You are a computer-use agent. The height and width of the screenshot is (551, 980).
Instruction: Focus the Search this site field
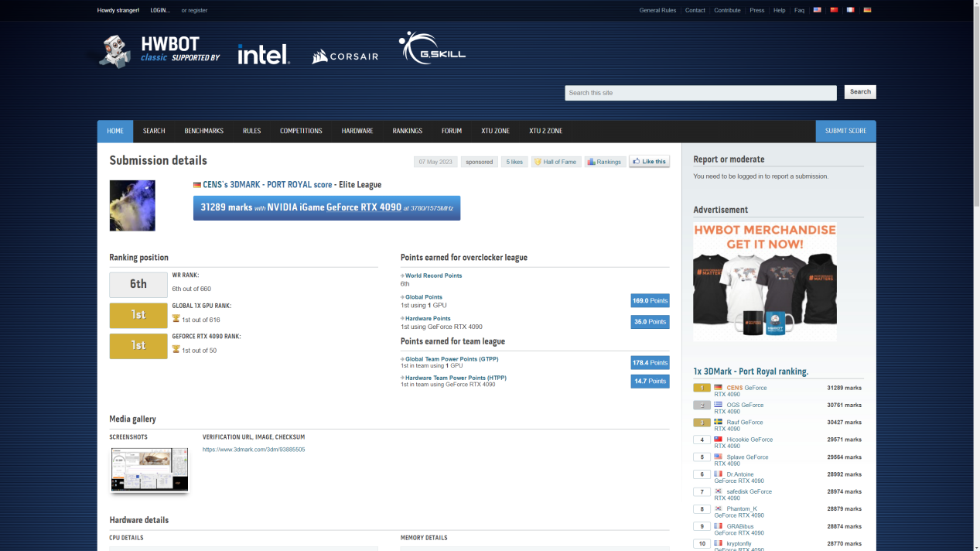[700, 93]
